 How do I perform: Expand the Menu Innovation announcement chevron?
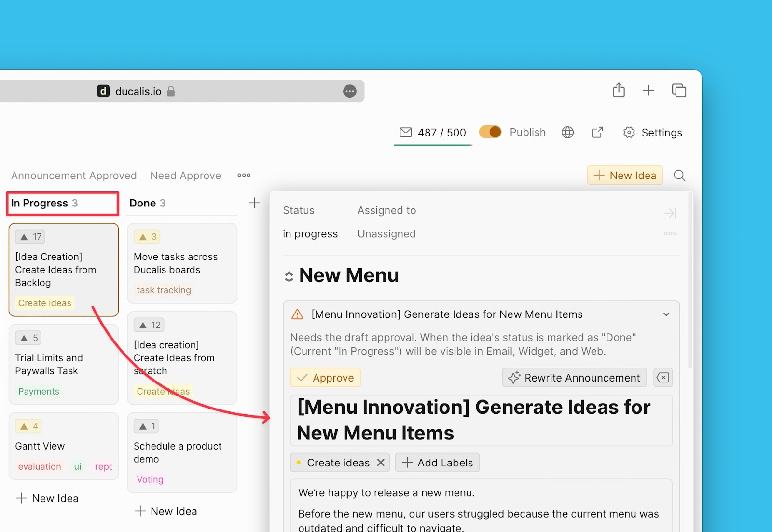tap(666, 314)
